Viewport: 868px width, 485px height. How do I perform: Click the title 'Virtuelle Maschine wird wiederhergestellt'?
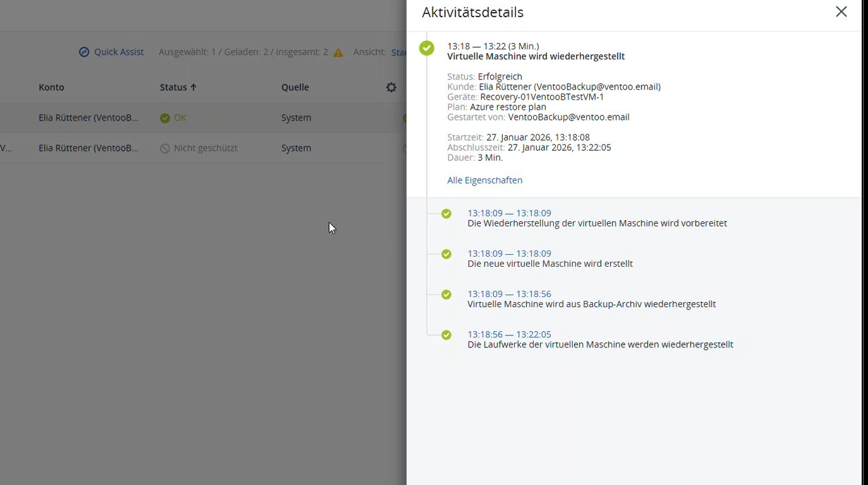click(x=536, y=56)
